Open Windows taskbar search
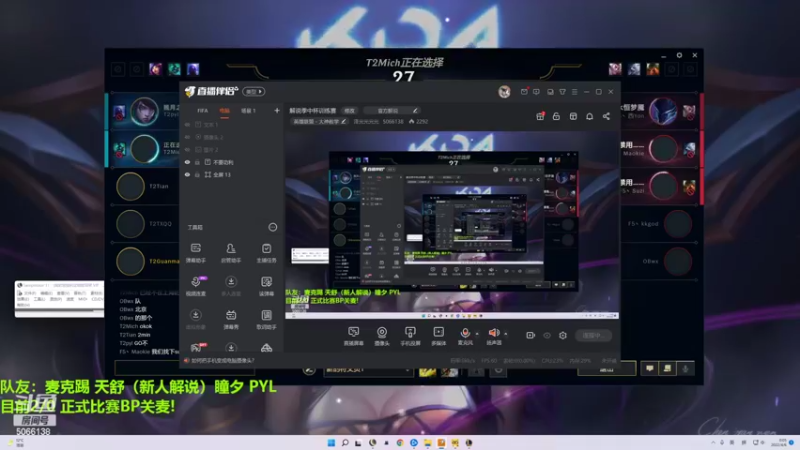The image size is (800, 450). (x=345, y=442)
